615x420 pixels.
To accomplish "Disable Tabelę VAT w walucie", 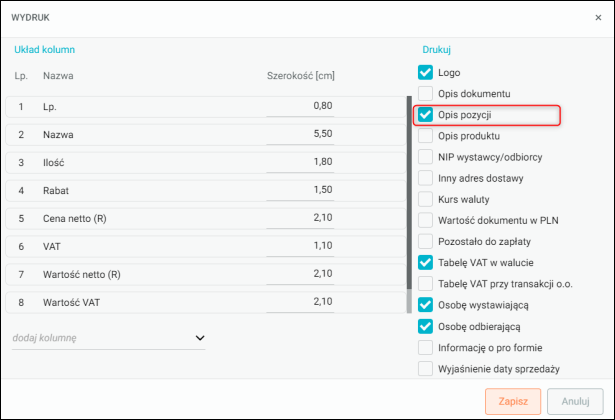I will [x=426, y=262].
